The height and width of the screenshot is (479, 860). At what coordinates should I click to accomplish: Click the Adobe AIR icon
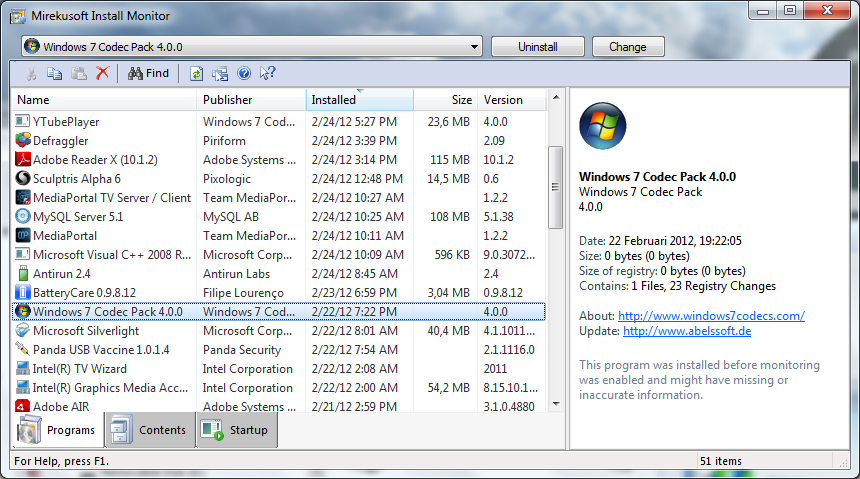(22, 407)
